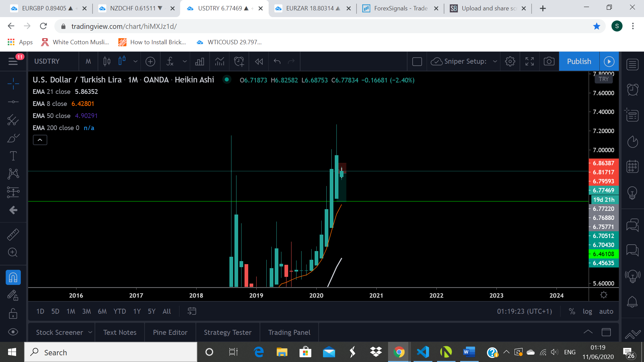This screenshot has width=644, height=362.
Task: Play the idea stream button beside Publish
Action: click(x=609, y=61)
